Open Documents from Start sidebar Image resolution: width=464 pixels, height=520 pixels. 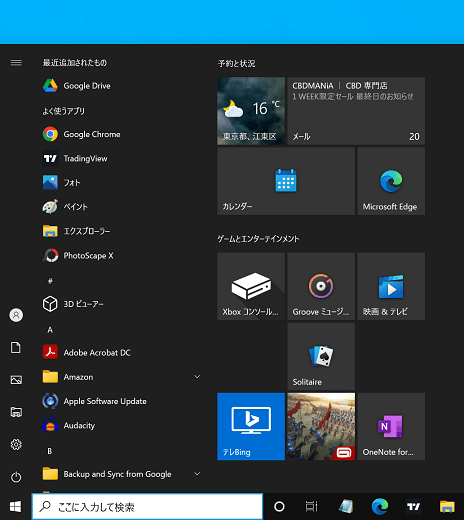[x=16, y=347]
